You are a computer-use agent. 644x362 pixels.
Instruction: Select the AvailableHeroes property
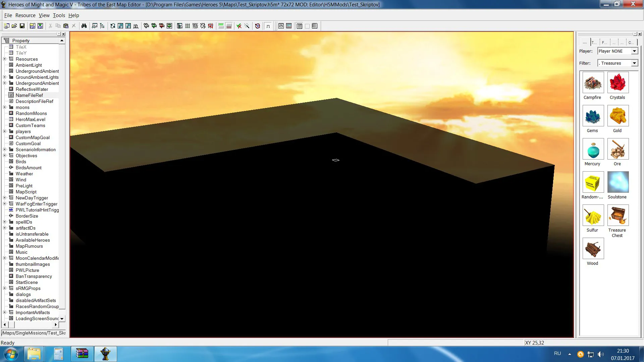(x=33, y=240)
